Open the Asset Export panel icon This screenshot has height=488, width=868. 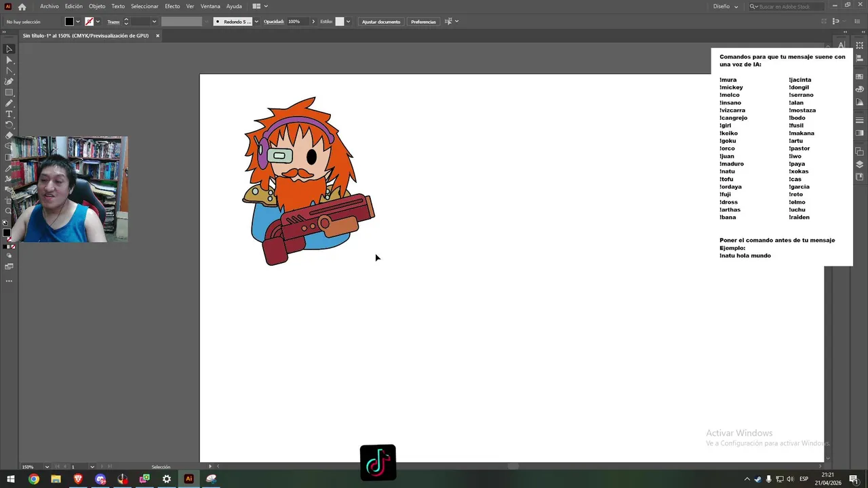click(859, 177)
